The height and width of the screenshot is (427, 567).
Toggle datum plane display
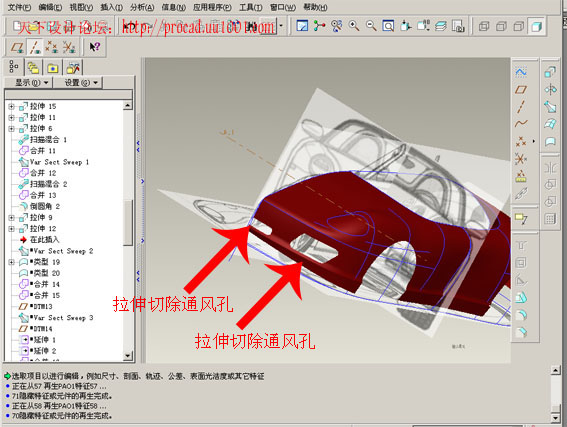coord(17,47)
